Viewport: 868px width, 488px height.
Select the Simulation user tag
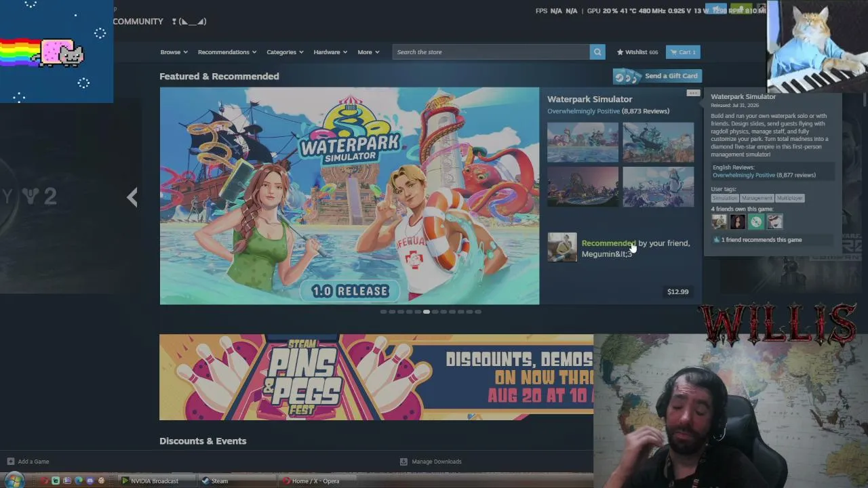[724, 198]
